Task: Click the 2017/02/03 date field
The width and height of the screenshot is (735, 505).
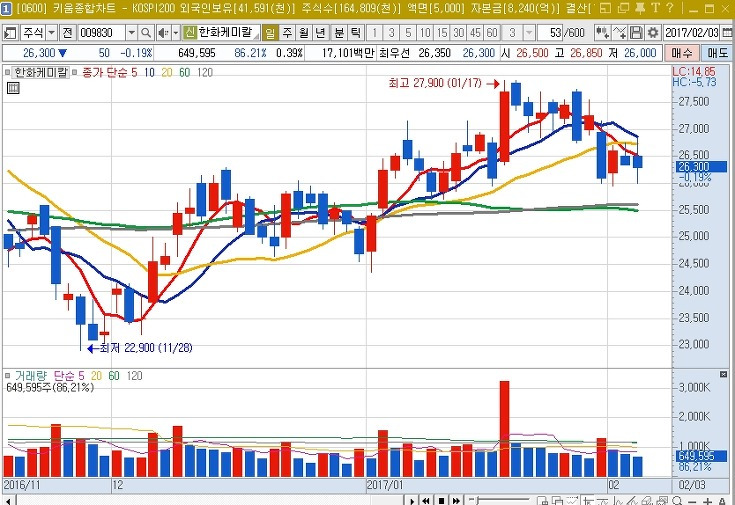Action: pyautogui.click(x=691, y=33)
